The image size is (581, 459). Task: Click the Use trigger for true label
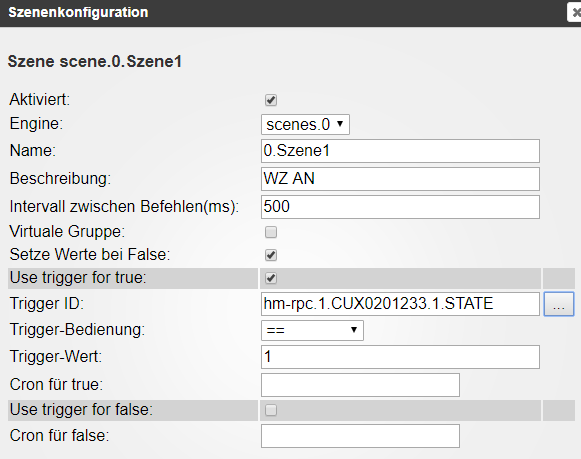[78, 278]
